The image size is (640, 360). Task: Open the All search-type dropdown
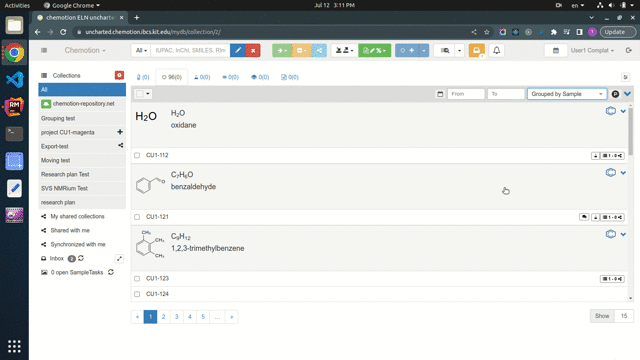pos(141,50)
